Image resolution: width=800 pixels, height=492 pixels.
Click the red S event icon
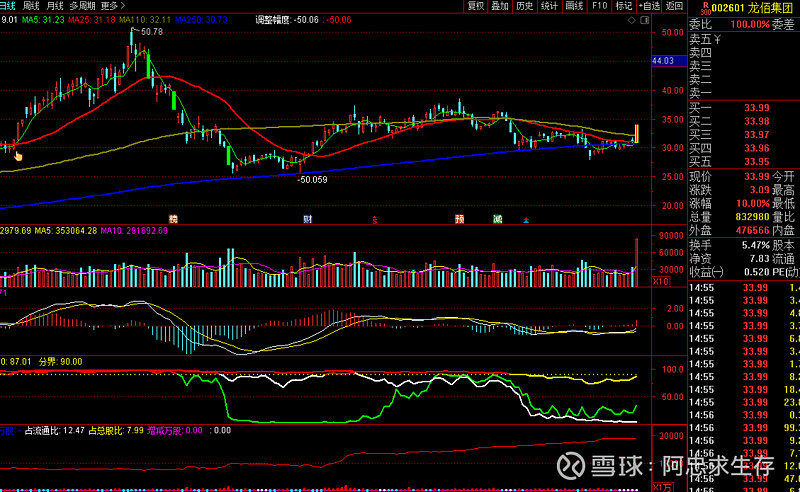(x=374, y=220)
